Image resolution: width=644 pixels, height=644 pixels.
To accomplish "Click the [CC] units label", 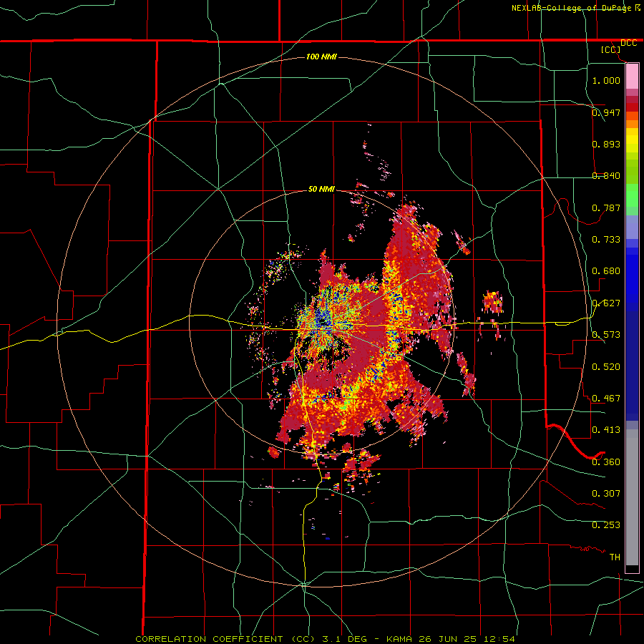I will pyautogui.click(x=610, y=49).
